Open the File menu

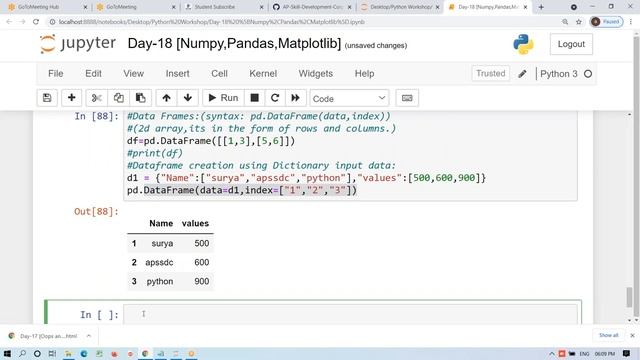[x=56, y=73]
